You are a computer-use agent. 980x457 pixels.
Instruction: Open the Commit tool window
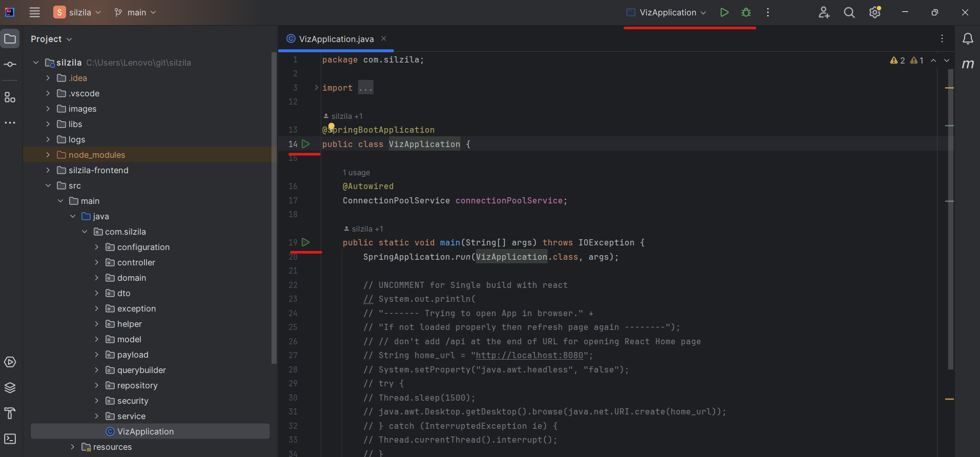point(10,65)
